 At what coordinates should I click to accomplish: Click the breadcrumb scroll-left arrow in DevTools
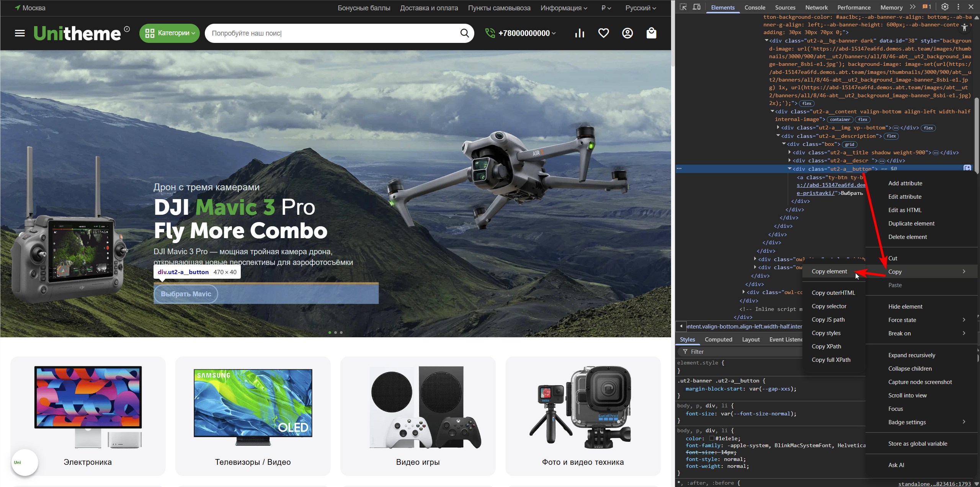[x=681, y=326]
